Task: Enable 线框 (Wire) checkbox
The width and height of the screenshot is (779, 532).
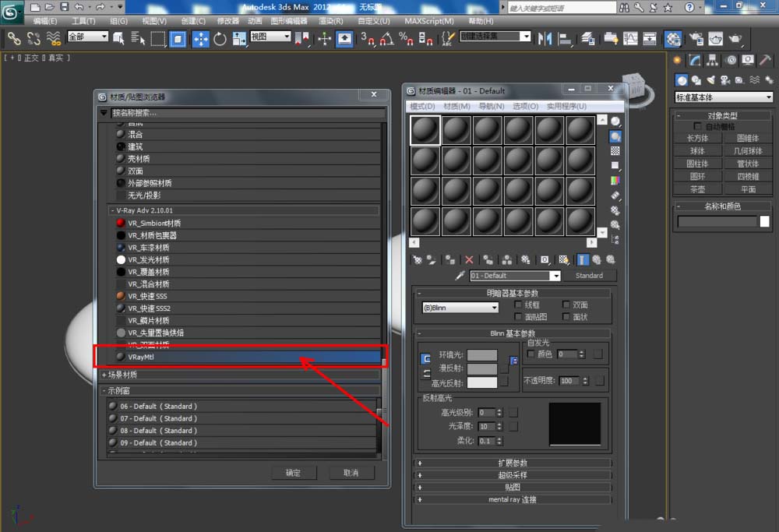Action: point(518,305)
